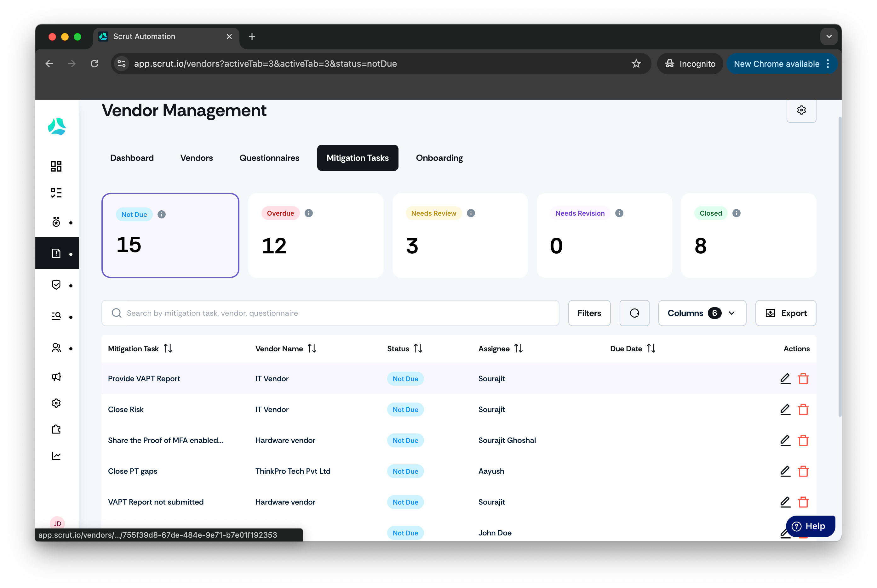
Task: Expand the Columns dropdown
Action: [x=702, y=313]
